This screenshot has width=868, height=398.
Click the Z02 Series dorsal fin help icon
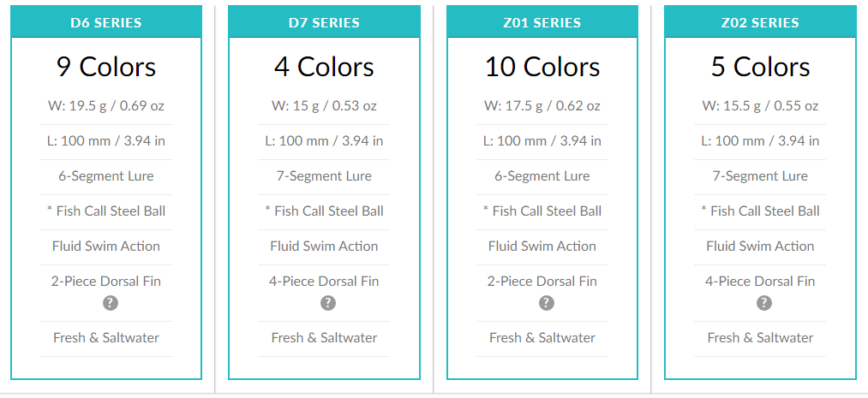pyautogui.click(x=764, y=303)
